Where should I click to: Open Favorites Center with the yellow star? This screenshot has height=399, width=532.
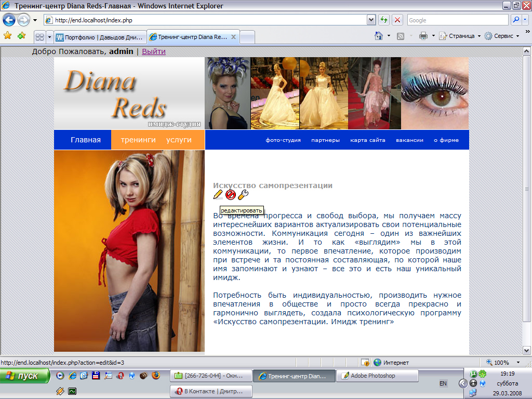coord(7,36)
